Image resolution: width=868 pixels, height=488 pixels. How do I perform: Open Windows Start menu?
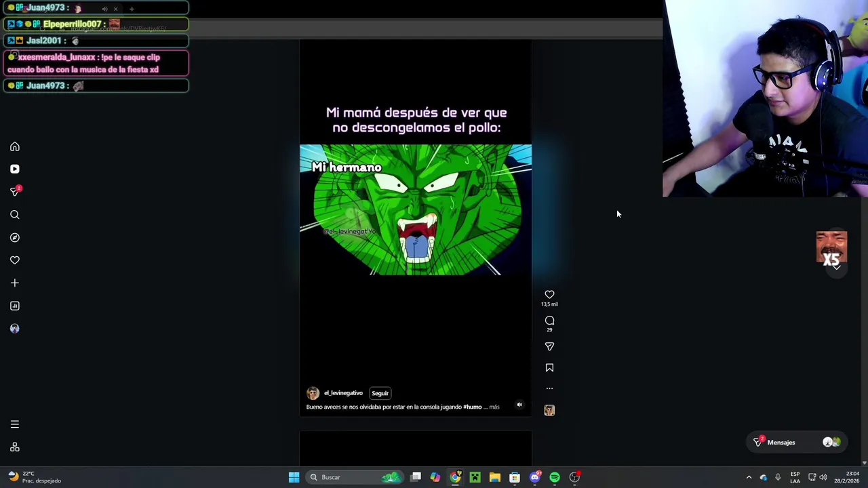294,477
